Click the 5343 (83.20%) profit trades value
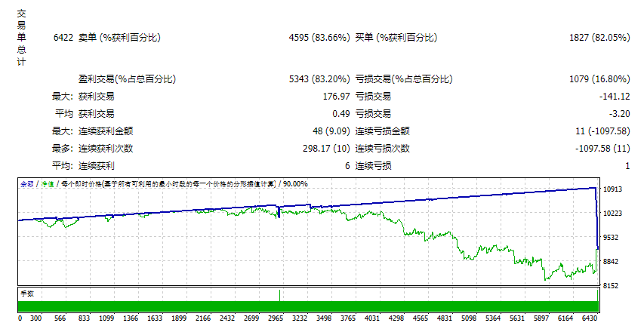Image resolution: width=644 pixels, height=326 pixels. [x=319, y=78]
